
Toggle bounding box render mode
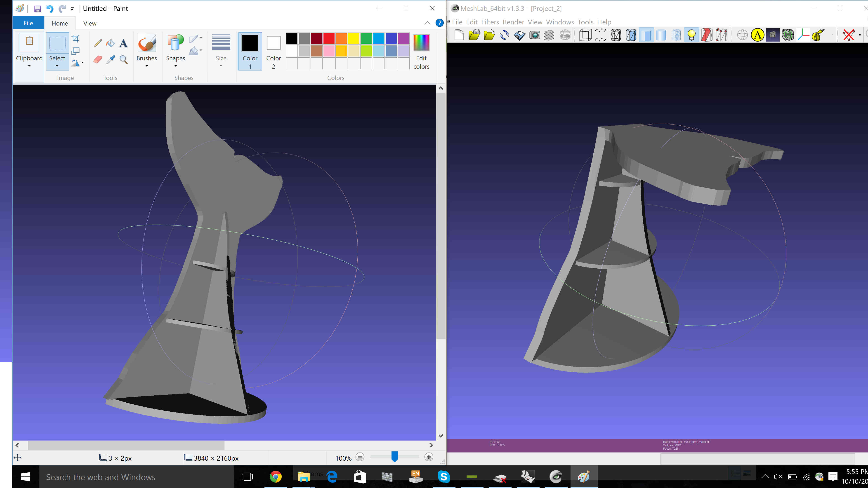point(585,35)
